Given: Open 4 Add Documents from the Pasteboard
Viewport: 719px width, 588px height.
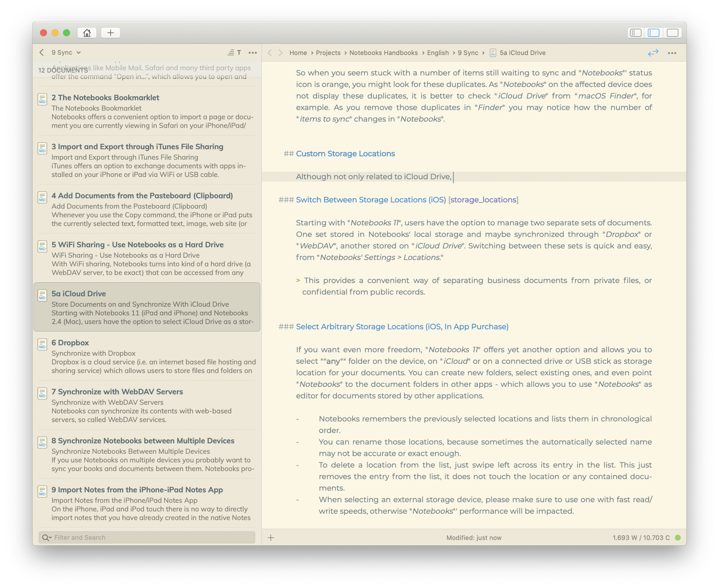Looking at the screenshot, I should [147, 209].
